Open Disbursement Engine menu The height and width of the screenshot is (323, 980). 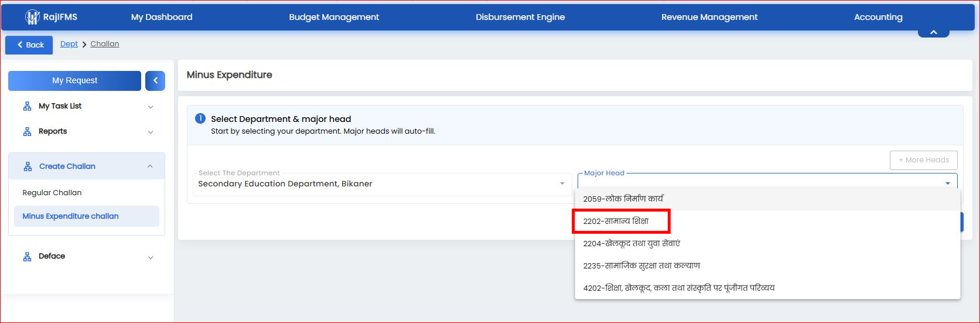(x=520, y=17)
